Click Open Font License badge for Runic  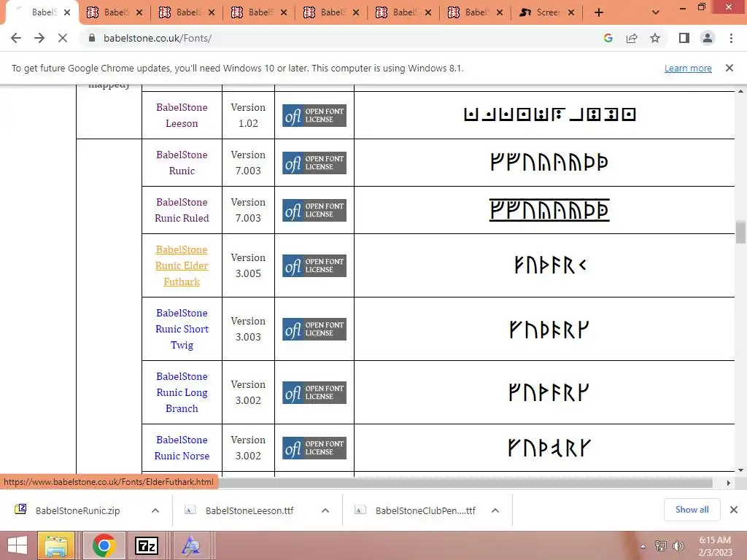(x=314, y=163)
